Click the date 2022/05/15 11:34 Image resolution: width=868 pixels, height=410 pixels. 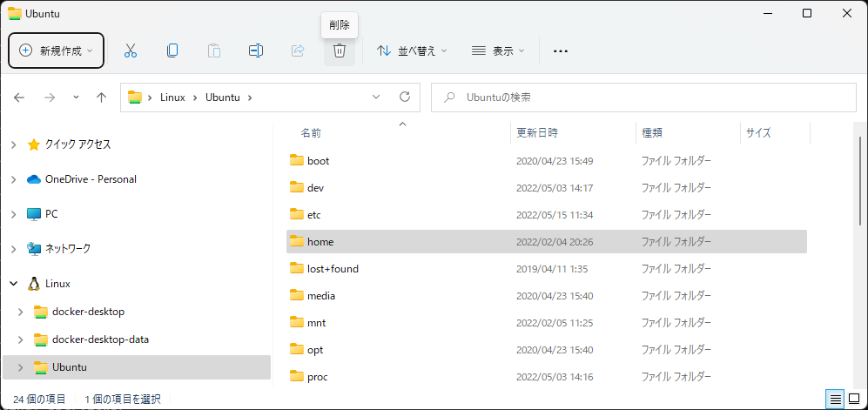tap(555, 215)
